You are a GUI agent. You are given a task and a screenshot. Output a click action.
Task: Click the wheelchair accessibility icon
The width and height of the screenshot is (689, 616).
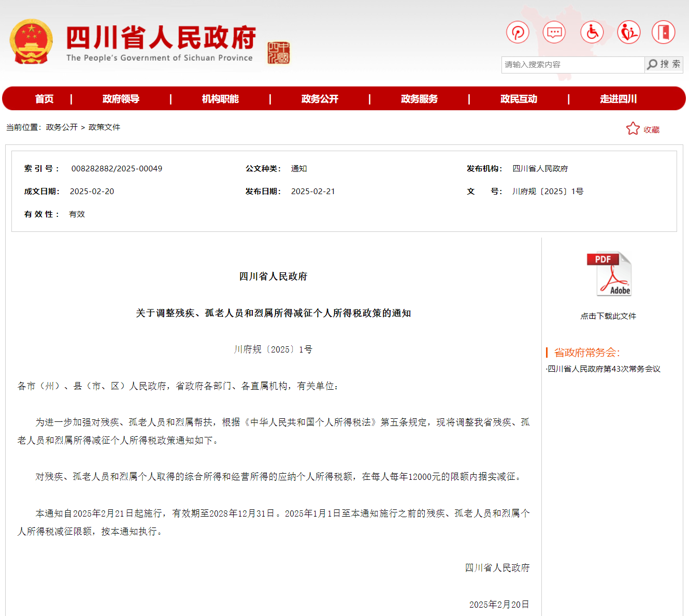[x=592, y=33]
